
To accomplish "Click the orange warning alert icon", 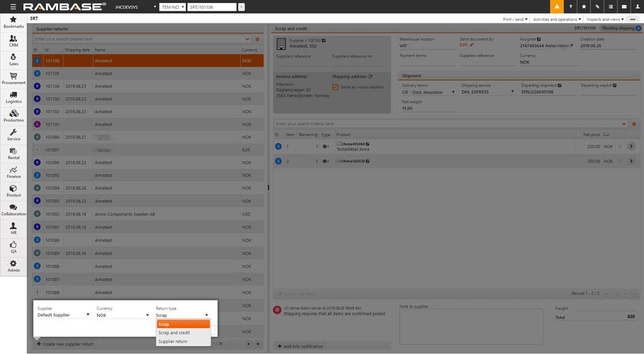I will pos(557,7).
